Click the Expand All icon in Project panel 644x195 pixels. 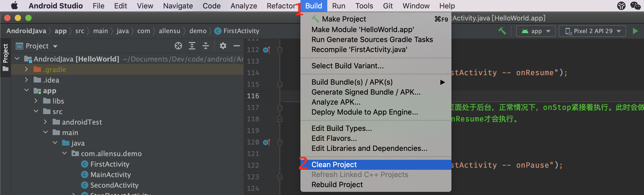(192, 46)
